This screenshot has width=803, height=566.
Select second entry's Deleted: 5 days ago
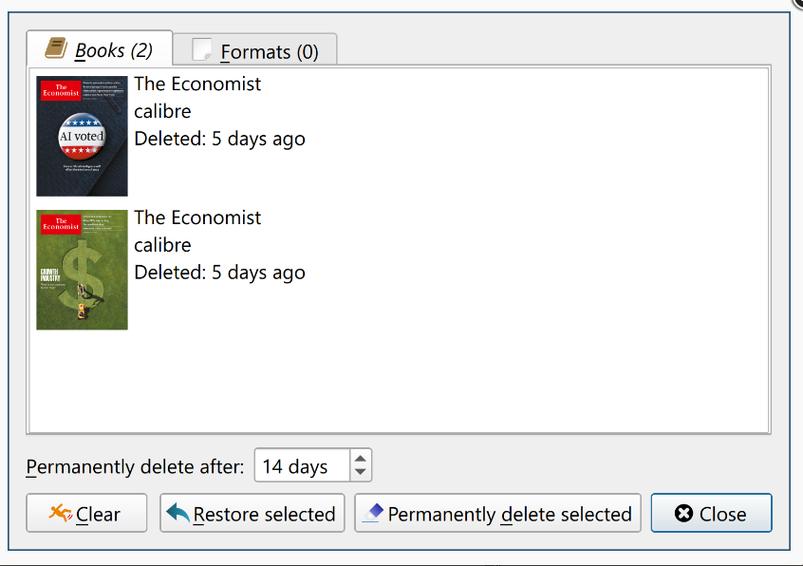pos(220,273)
